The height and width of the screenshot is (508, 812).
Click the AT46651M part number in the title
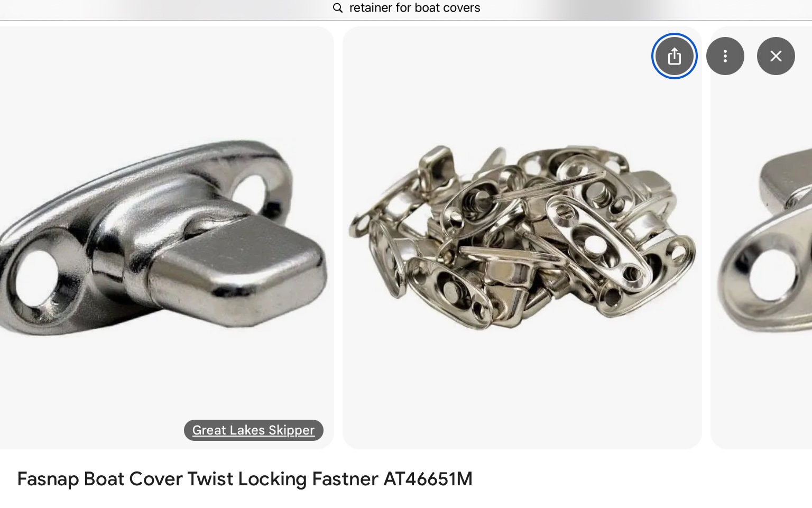coord(428,479)
